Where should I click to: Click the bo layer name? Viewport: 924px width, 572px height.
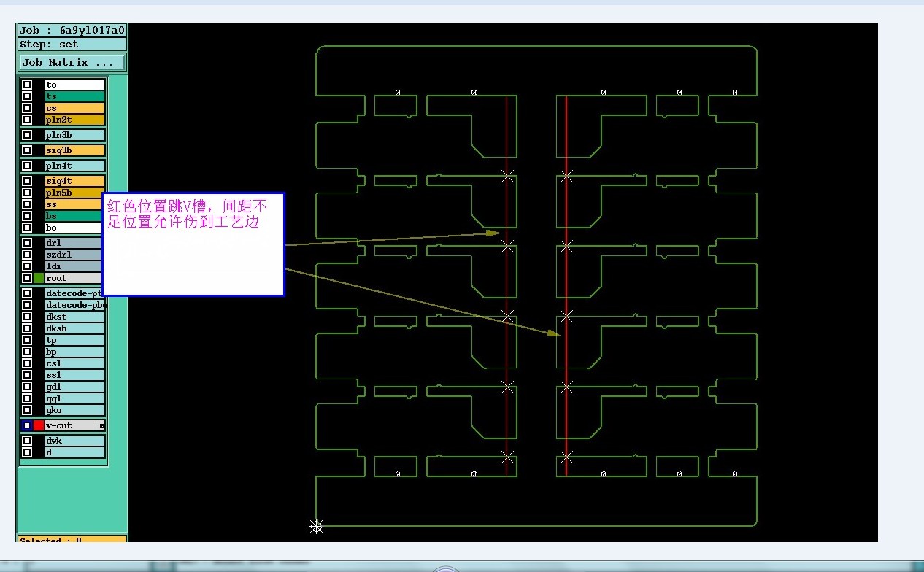75,228
